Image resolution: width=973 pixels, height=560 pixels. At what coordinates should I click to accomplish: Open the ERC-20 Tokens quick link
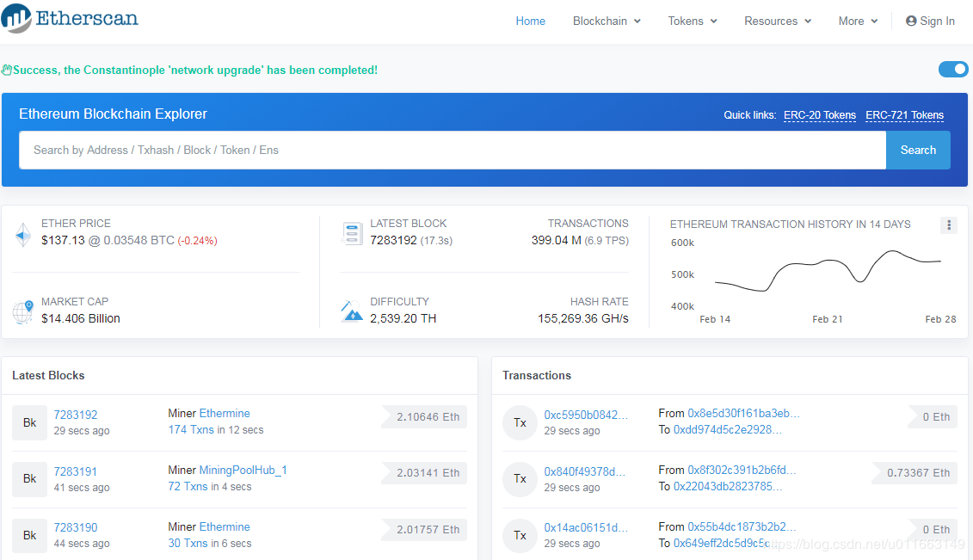click(820, 114)
